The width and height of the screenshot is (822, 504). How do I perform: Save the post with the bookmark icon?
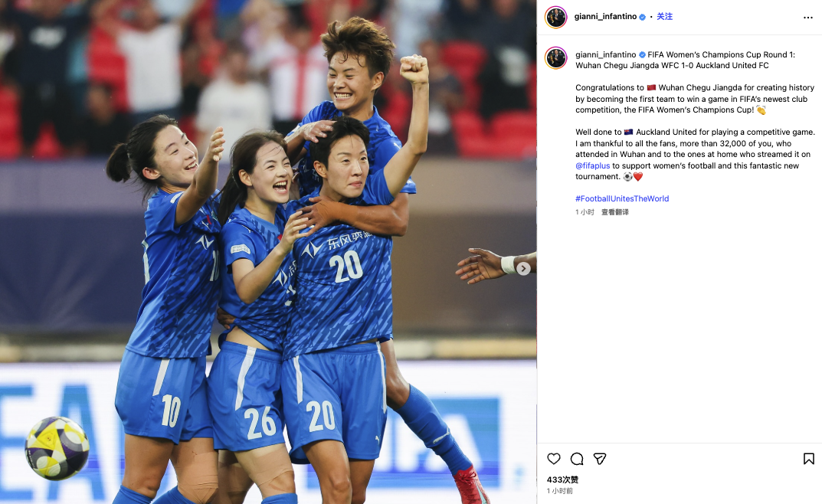[808, 459]
